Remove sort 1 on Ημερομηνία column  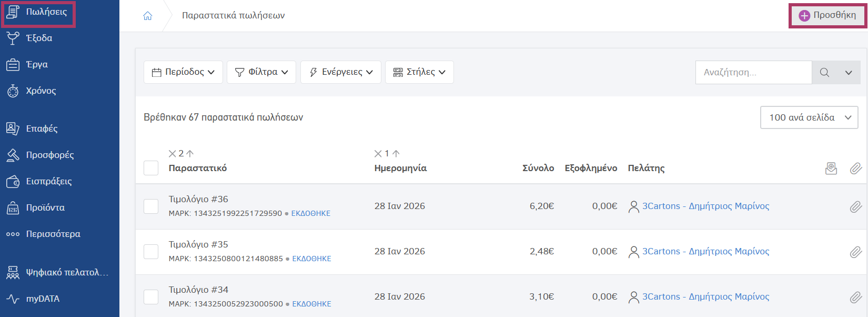378,154
